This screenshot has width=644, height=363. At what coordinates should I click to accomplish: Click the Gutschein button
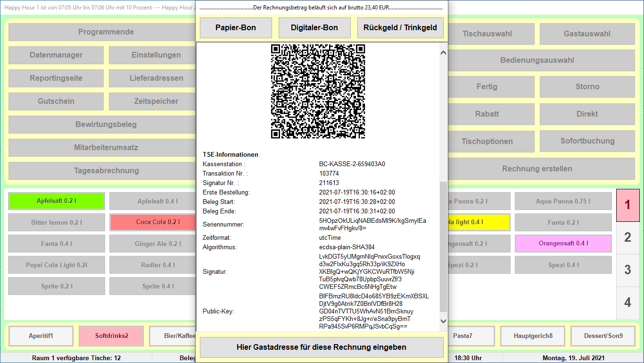(56, 101)
